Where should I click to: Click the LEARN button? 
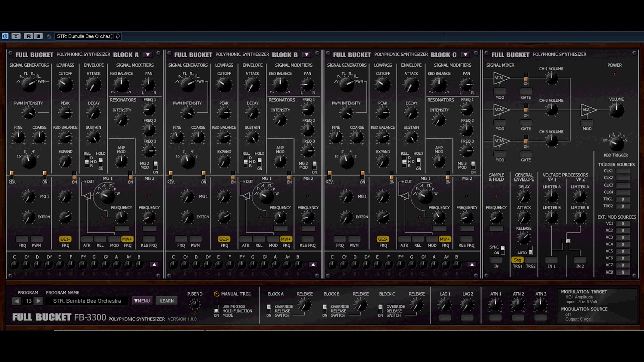point(167,301)
